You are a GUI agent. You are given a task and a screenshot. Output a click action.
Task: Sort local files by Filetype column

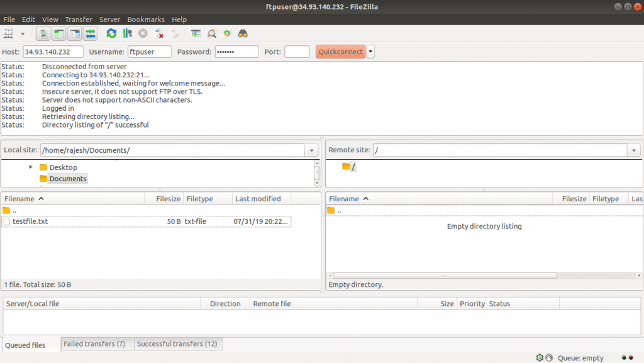click(x=208, y=199)
